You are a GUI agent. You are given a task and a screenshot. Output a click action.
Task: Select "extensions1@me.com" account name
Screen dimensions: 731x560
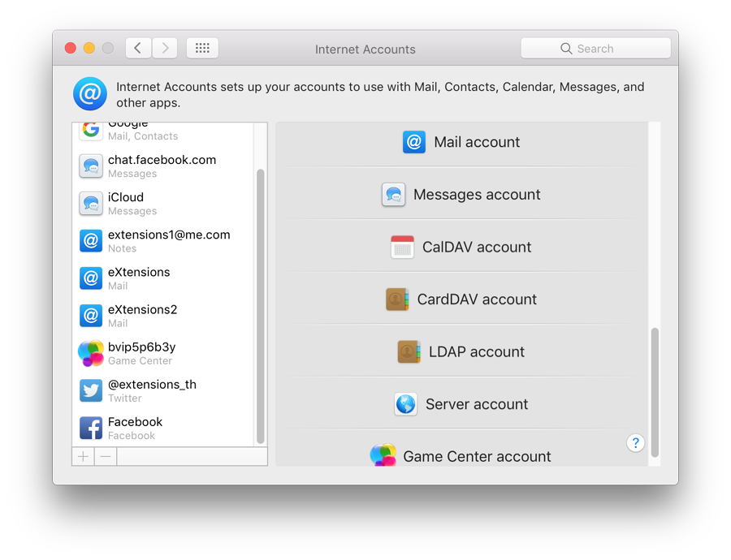(169, 235)
